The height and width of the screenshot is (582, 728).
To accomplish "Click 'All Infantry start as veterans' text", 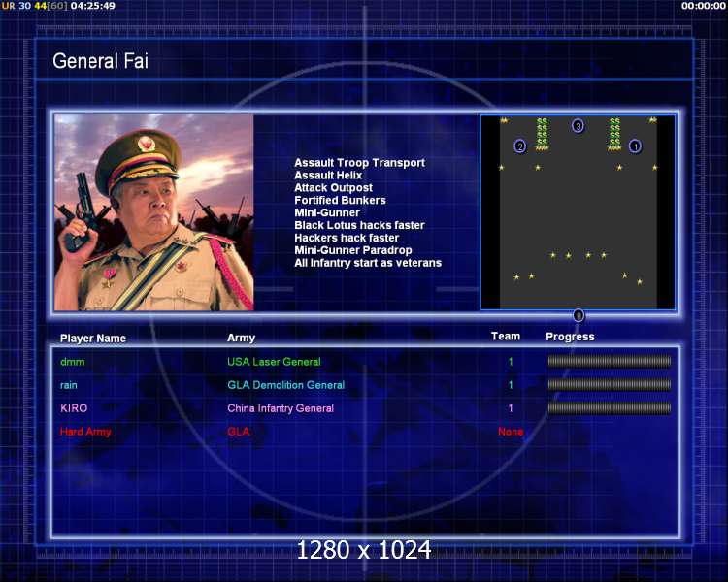I will point(368,263).
